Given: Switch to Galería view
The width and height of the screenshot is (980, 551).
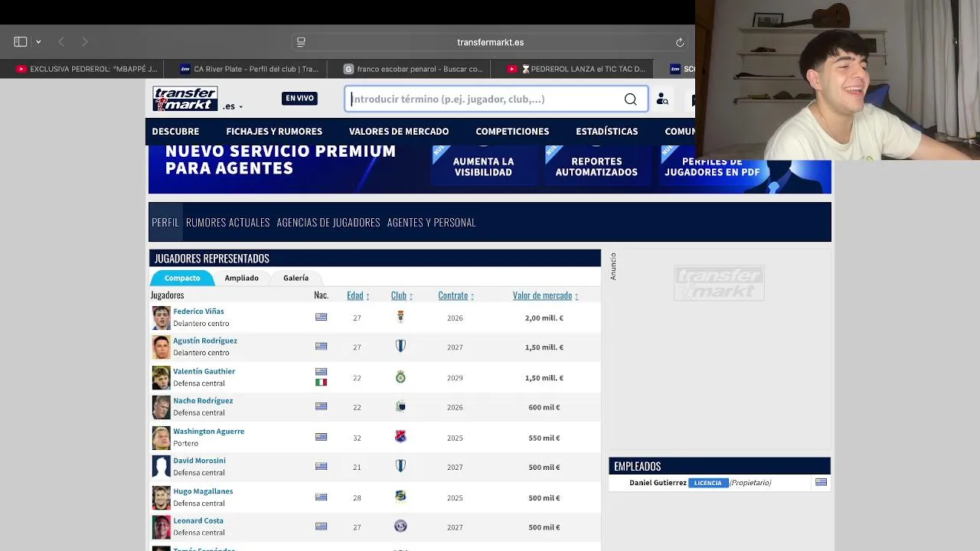Looking at the screenshot, I should (x=296, y=278).
